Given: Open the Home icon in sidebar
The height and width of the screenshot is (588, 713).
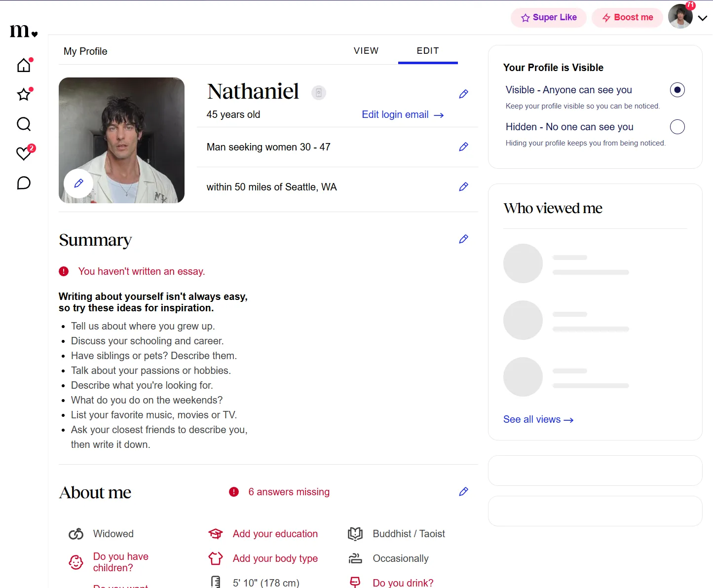Looking at the screenshot, I should pyautogui.click(x=24, y=65).
